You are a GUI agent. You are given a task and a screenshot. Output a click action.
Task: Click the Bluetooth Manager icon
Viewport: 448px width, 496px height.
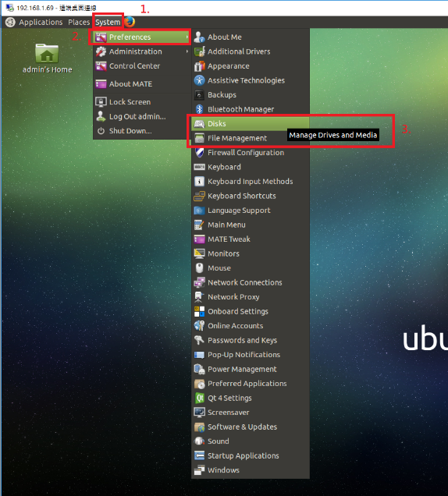[199, 109]
